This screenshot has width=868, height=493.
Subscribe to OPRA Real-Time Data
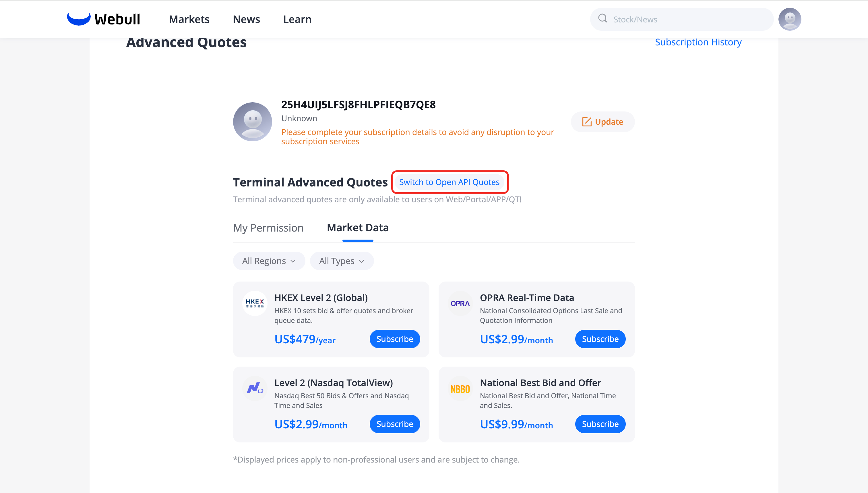(x=600, y=339)
